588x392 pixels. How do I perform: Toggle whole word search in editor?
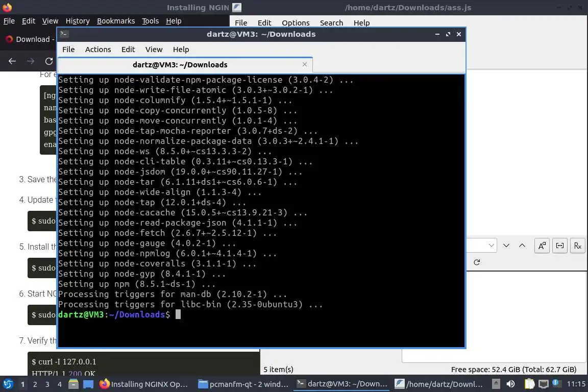(560, 246)
